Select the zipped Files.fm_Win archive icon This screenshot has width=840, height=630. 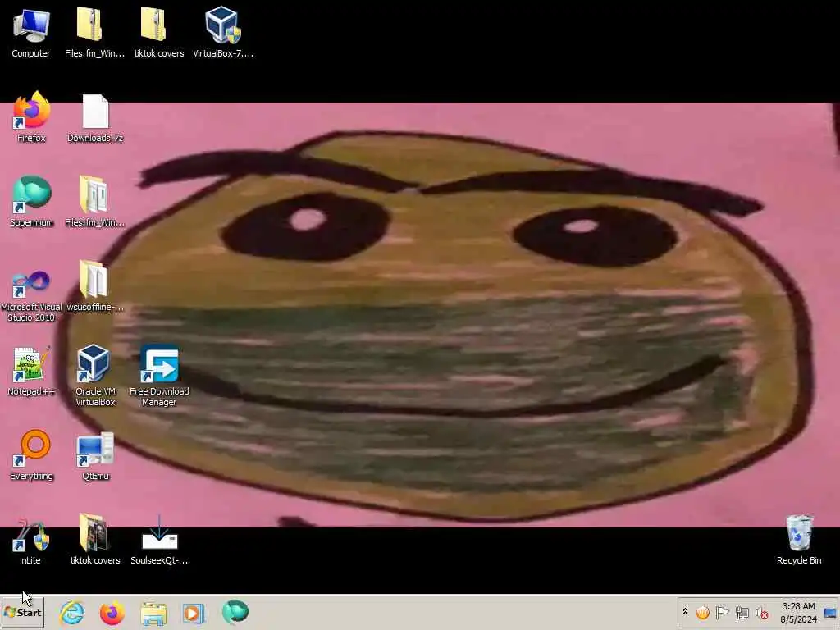click(95, 33)
